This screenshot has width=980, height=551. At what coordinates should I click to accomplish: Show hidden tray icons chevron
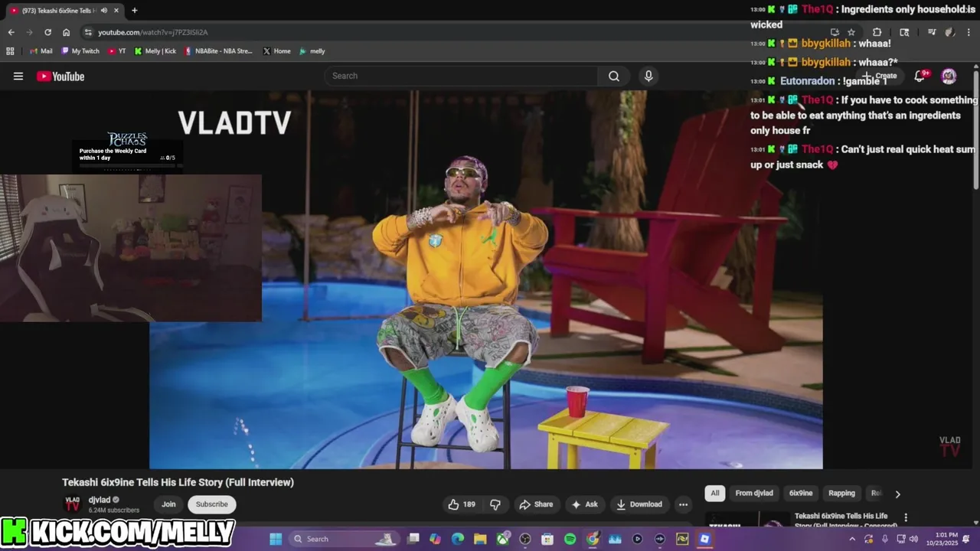(x=852, y=540)
